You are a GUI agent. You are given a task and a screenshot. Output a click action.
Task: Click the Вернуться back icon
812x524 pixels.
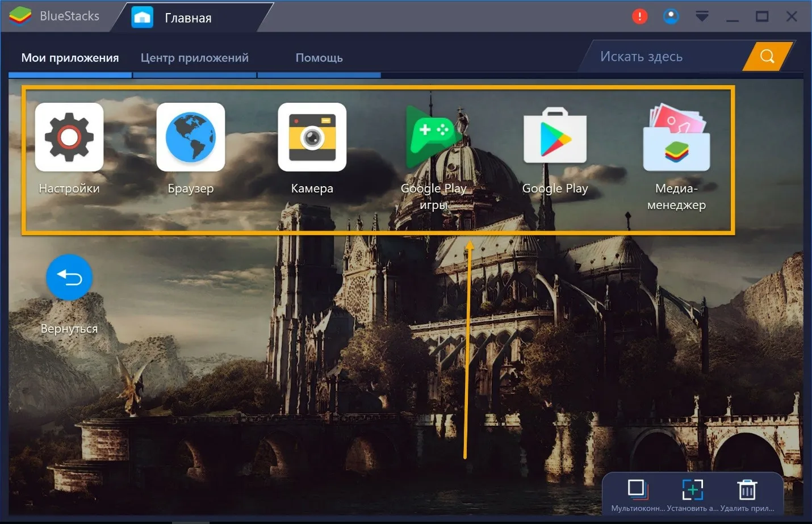point(69,278)
